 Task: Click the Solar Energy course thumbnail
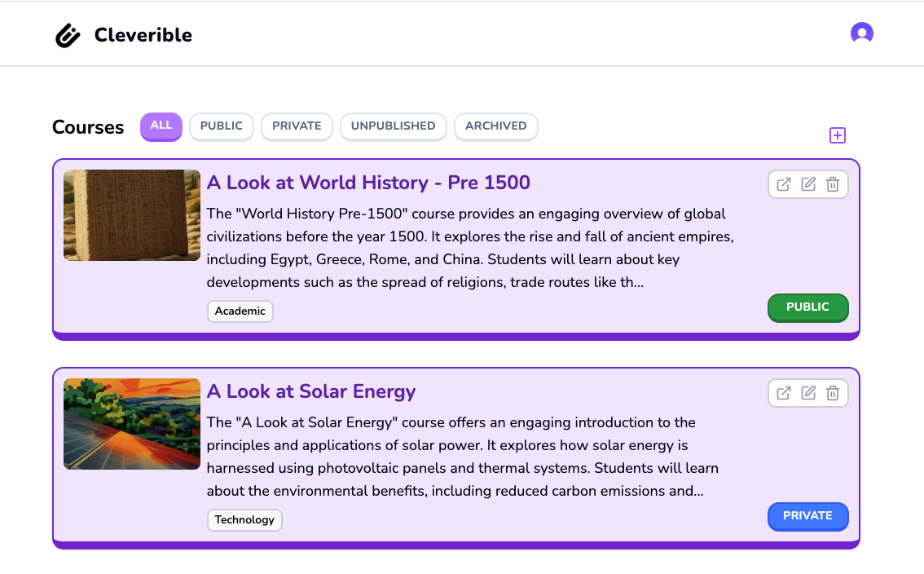[x=132, y=424]
